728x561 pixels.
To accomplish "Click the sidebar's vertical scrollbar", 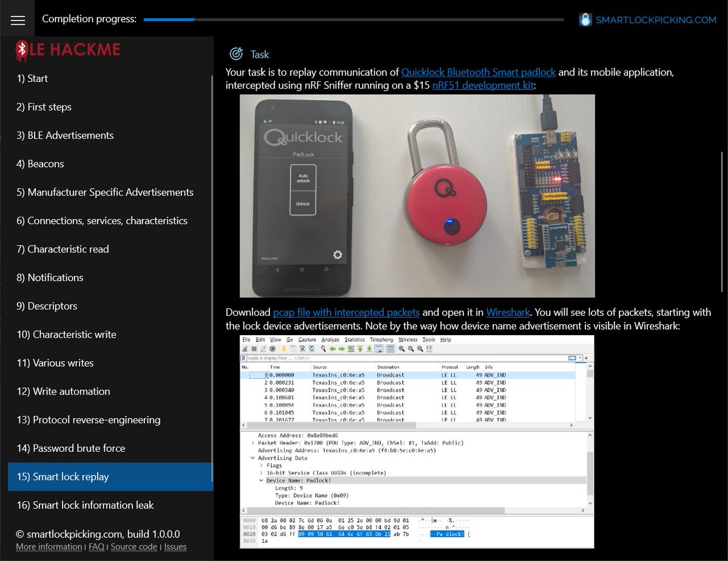I will click(x=212, y=279).
